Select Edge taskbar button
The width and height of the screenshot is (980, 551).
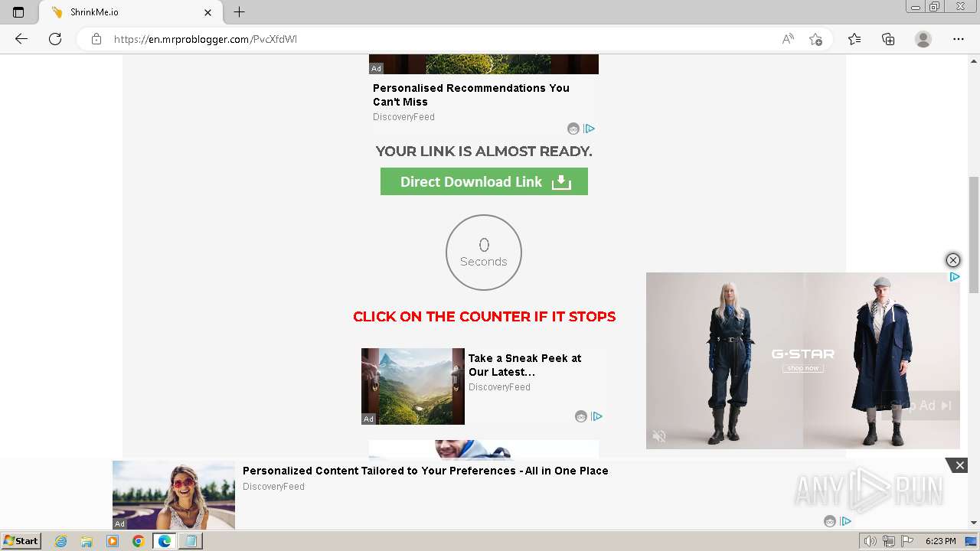pyautogui.click(x=164, y=541)
